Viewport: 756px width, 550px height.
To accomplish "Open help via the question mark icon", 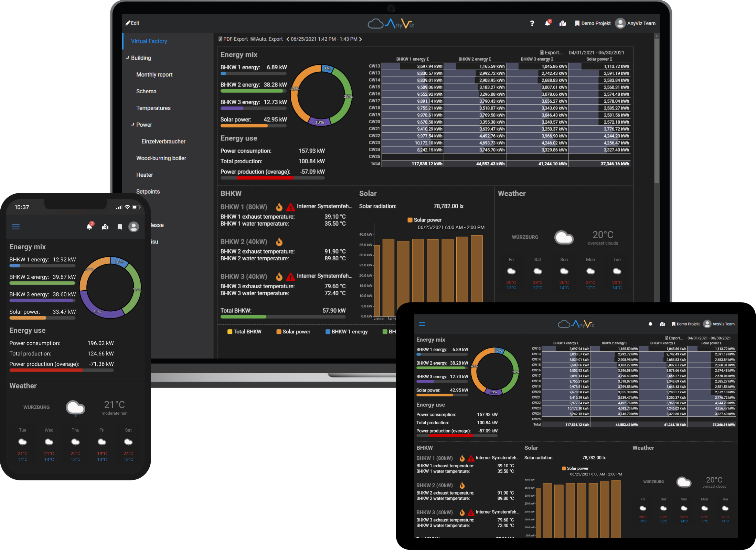I will [x=532, y=23].
